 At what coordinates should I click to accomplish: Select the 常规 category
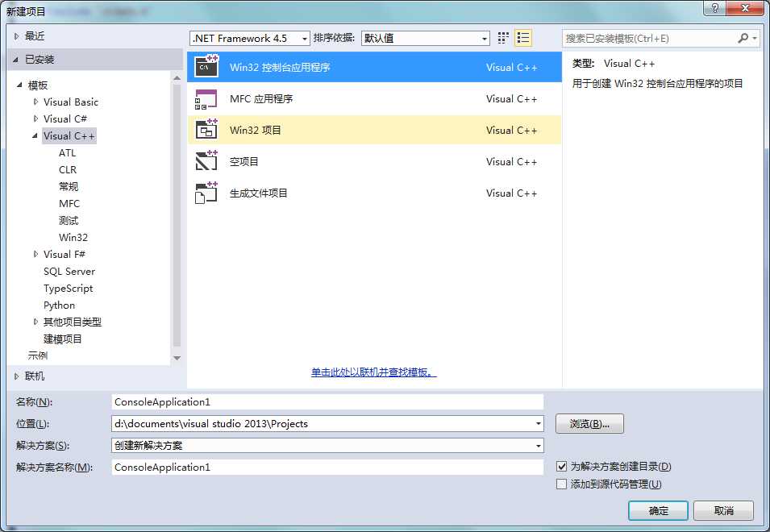coord(69,186)
